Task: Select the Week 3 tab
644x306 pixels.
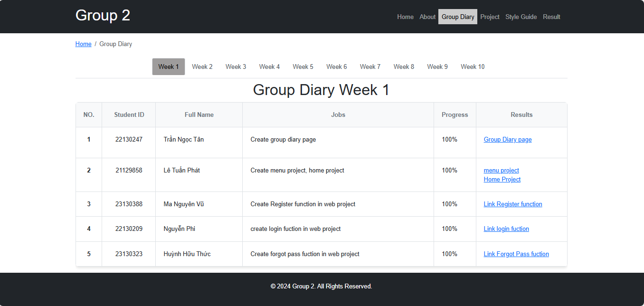Action: point(236,67)
